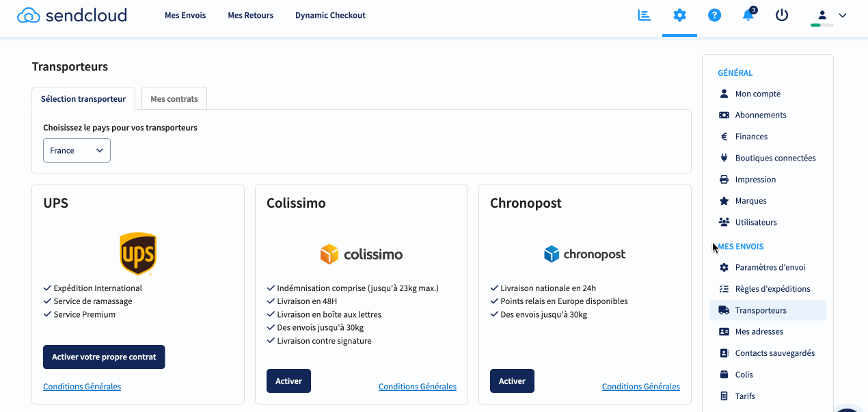Screen dimensions: 868x412
Task: Open the Mes Envois menu
Action: coord(185,15)
